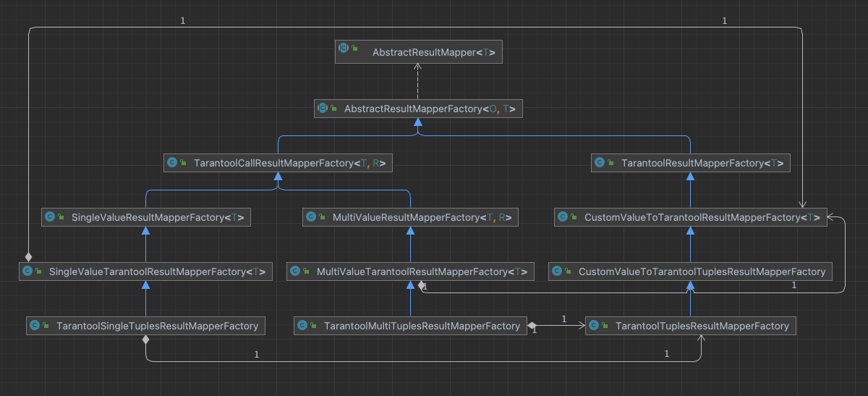This screenshot has width=868, height=396.
Task: Select the AbstractResultMapperFactory<O, T> node
Action: click(418, 109)
